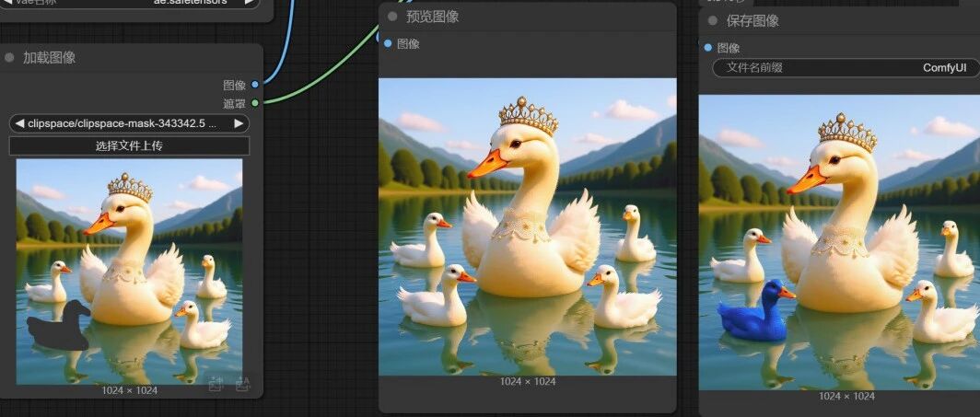Click the 图像 input socket on 保存图像 node
The height and width of the screenshot is (417, 980).
707,48
